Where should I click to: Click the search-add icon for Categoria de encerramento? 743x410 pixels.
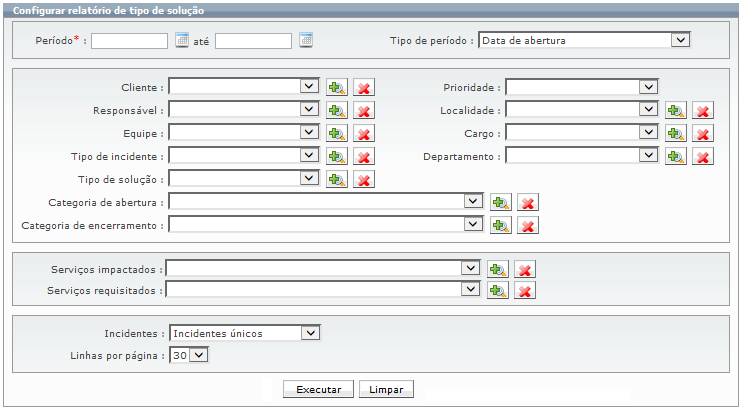(x=500, y=225)
